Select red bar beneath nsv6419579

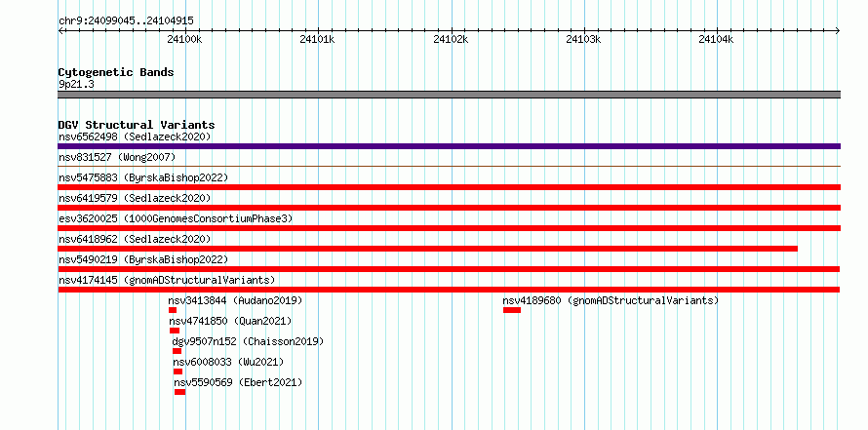(449, 208)
